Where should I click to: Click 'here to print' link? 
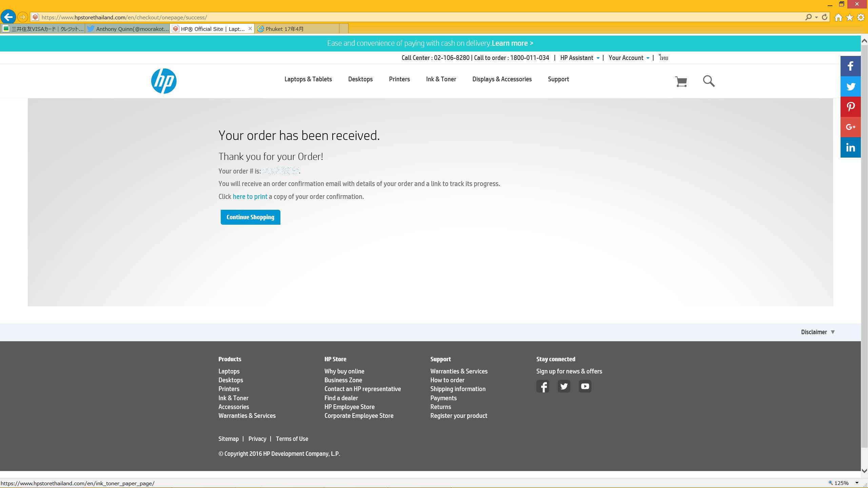tap(250, 197)
